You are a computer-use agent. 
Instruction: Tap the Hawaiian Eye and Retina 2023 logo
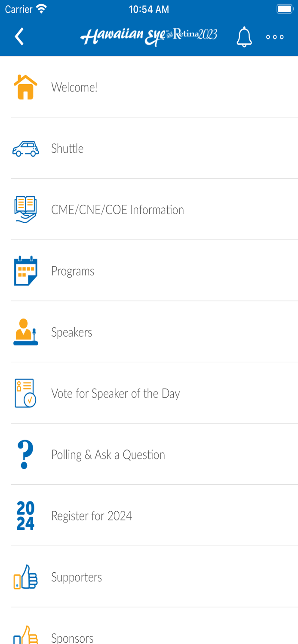click(x=148, y=36)
